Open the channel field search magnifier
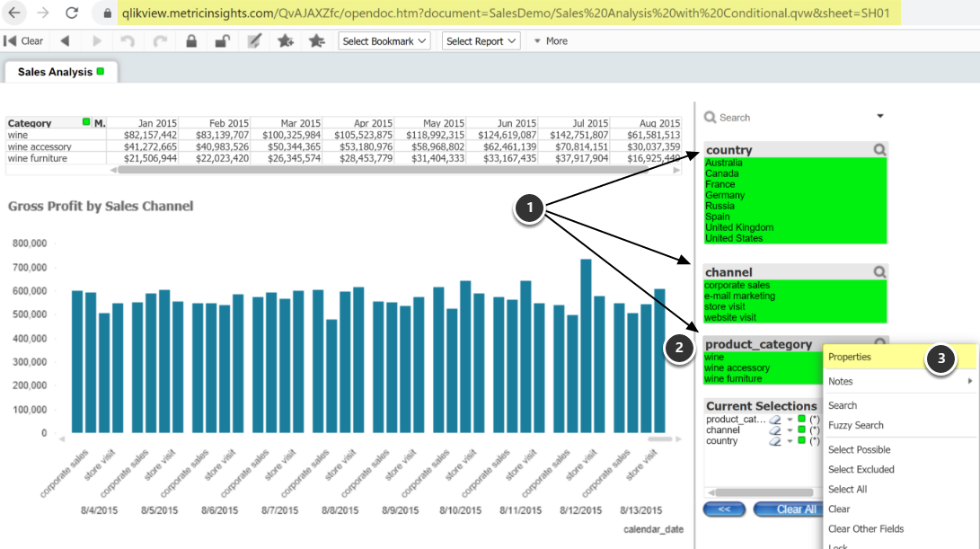The width and height of the screenshot is (980, 549). coord(878,271)
